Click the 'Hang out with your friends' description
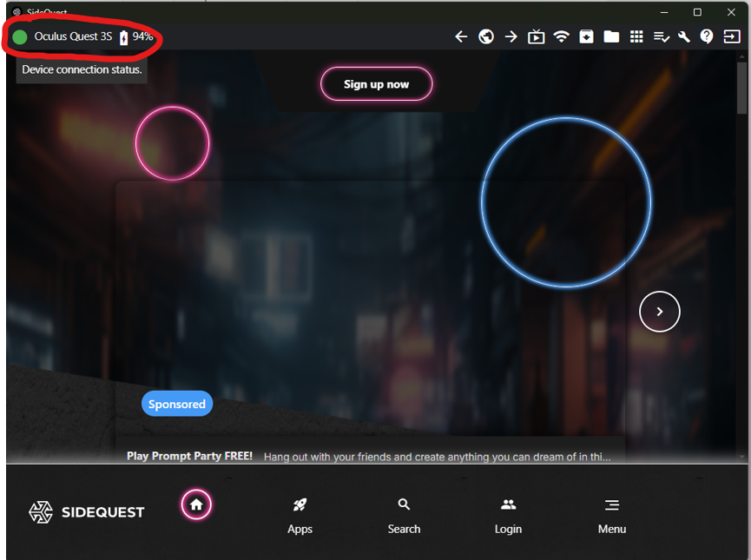The image size is (751, 560). pyautogui.click(x=438, y=457)
